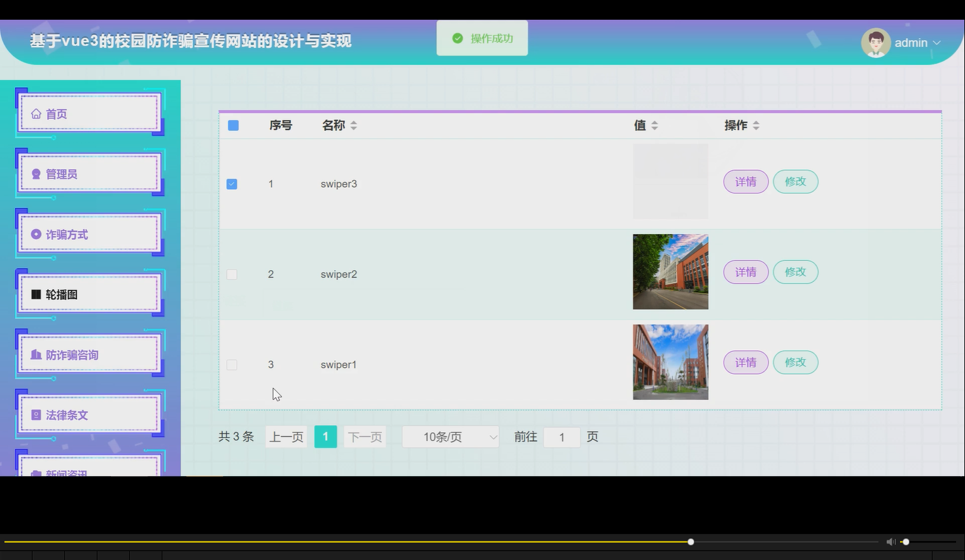
Task: Click the swiper1 campus thumbnail
Action: click(670, 362)
